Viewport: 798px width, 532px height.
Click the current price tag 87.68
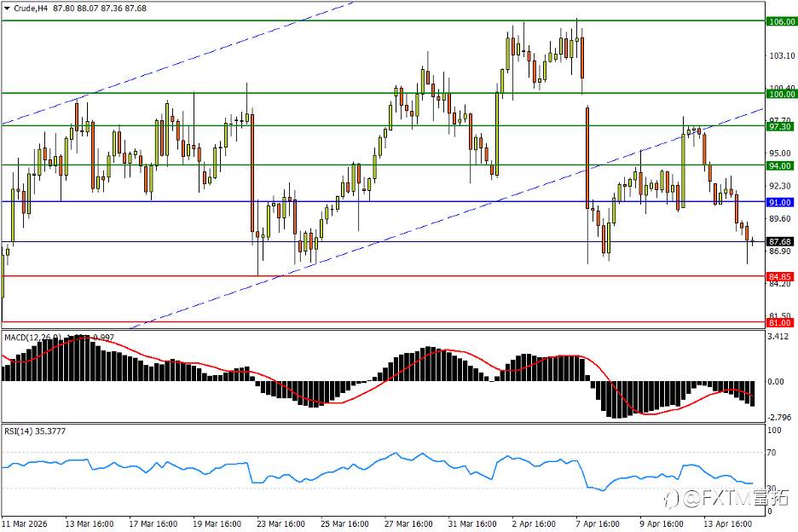point(780,242)
